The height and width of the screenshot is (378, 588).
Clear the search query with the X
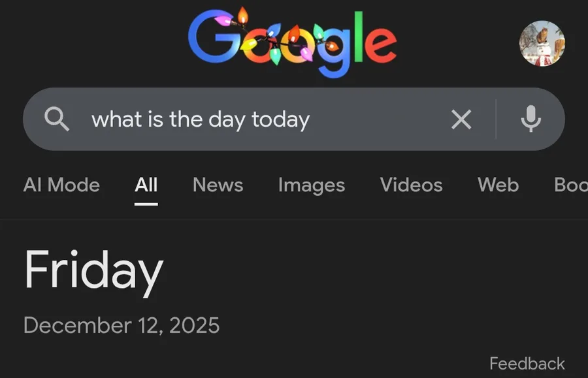point(461,119)
